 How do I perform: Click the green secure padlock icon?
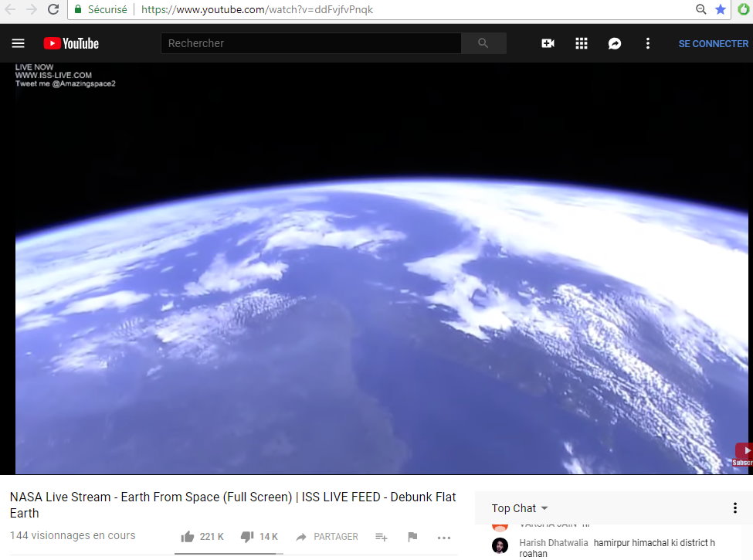[x=78, y=9]
